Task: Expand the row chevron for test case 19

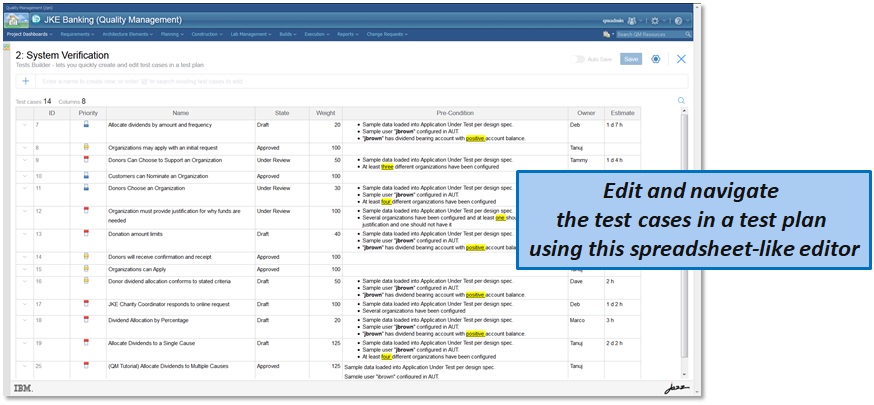Action: click(25, 343)
